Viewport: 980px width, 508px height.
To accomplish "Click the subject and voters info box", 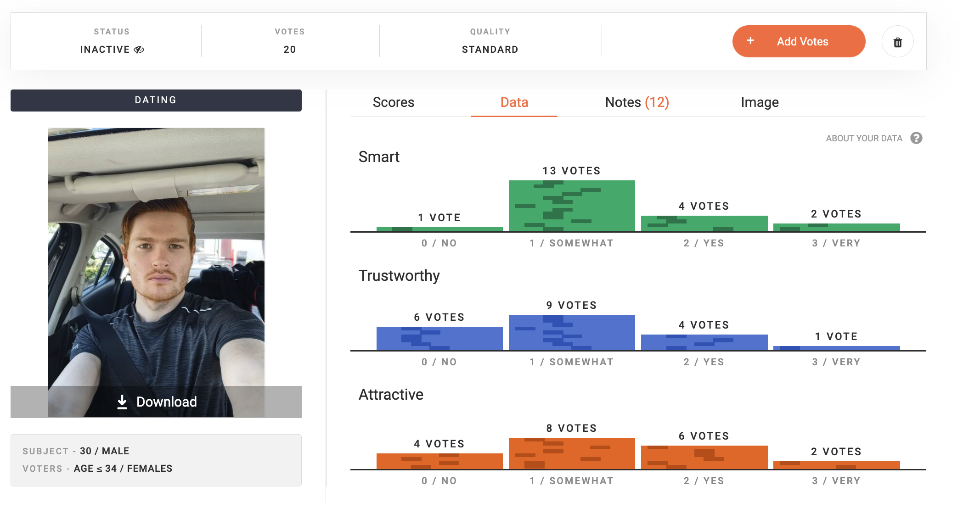I will tap(156, 460).
